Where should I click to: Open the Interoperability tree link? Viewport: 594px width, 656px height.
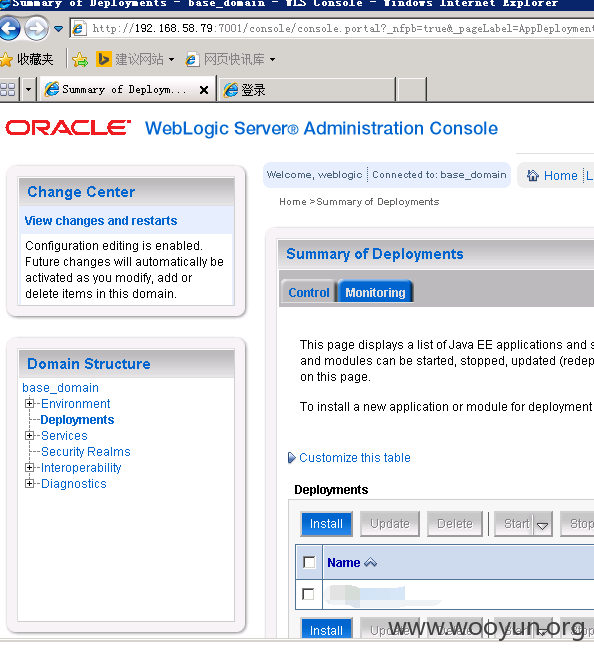pos(81,467)
